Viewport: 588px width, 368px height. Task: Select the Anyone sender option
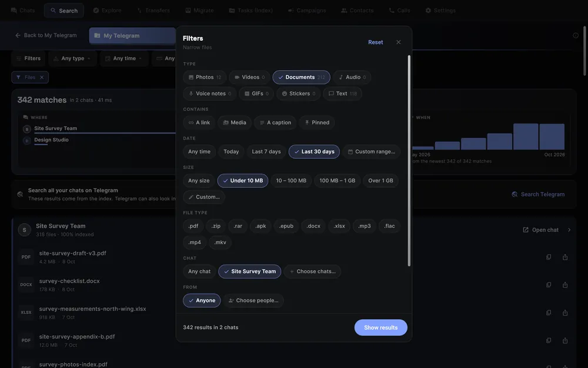click(x=202, y=300)
